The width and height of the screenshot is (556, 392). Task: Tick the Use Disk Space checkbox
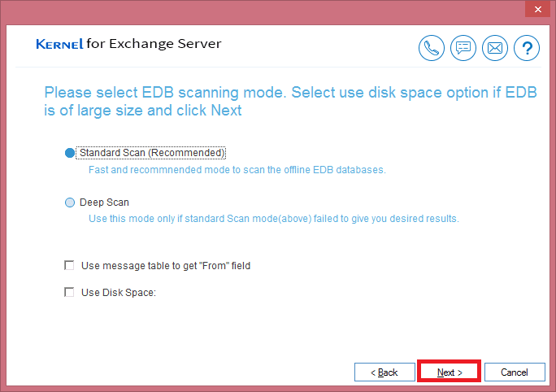(x=69, y=292)
